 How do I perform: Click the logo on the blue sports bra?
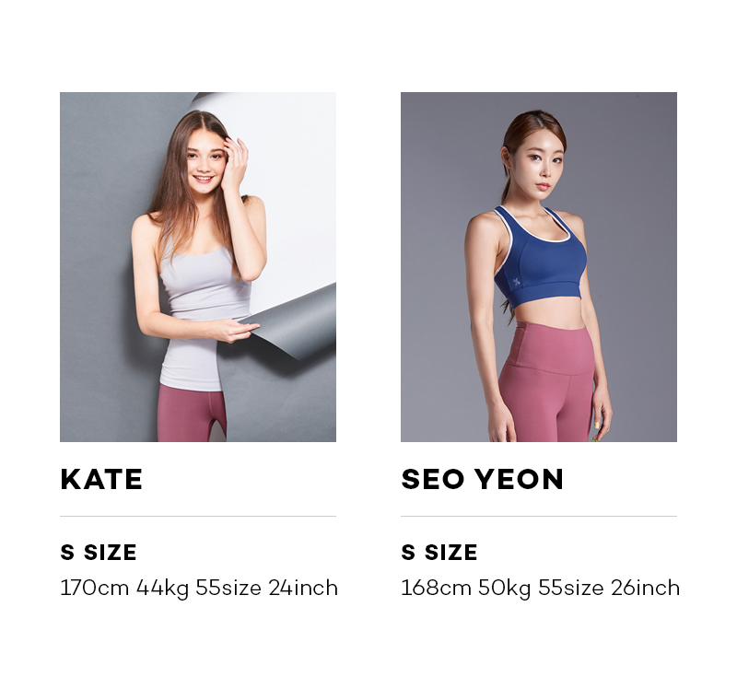tap(517, 282)
